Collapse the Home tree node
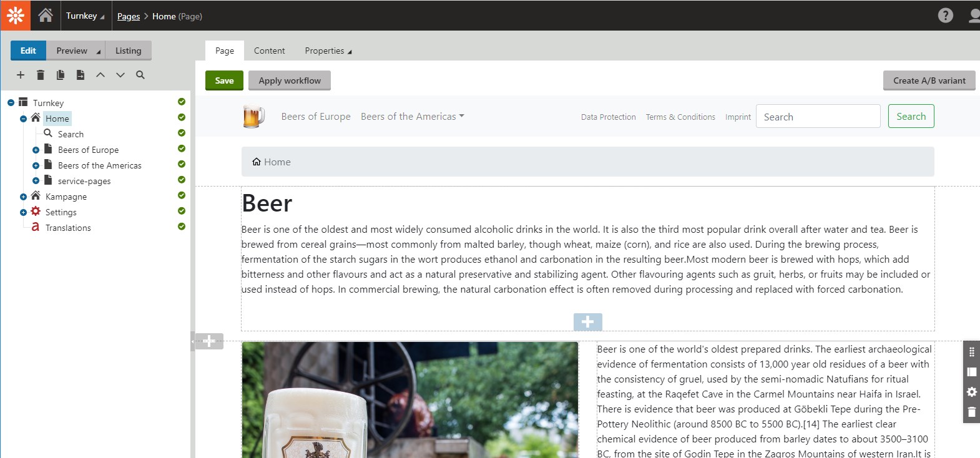The height and width of the screenshot is (458, 980). click(x=23, y=119)
